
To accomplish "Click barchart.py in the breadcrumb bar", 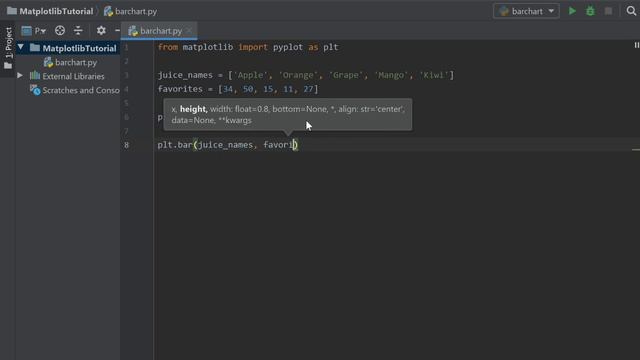I will (136, 11).
